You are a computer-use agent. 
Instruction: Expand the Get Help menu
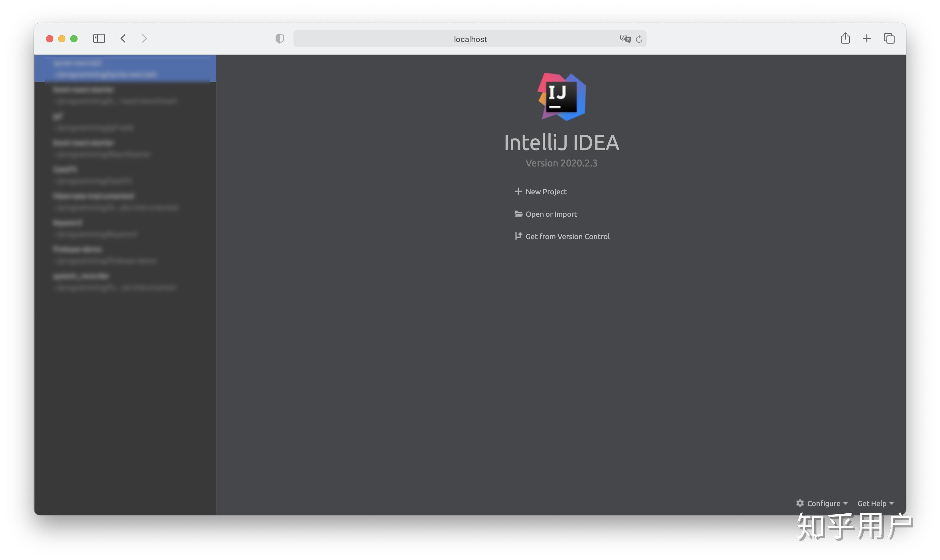point(875,503)
